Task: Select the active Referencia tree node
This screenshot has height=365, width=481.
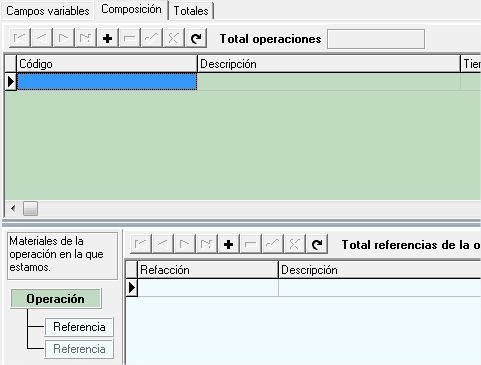Action: pos(79,327)
